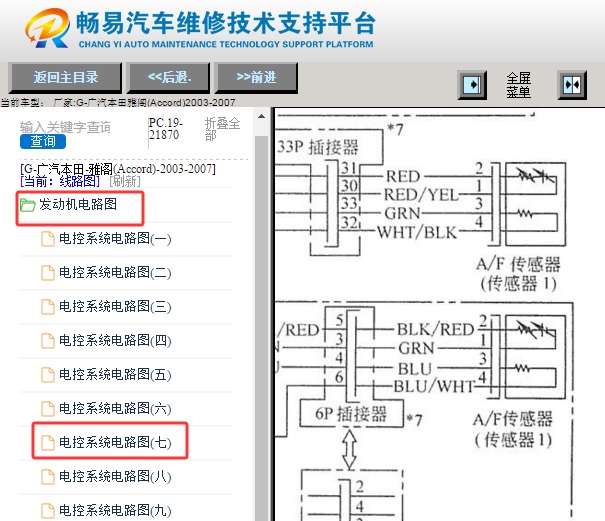Refresh the list with the [刷新] link

125,181
